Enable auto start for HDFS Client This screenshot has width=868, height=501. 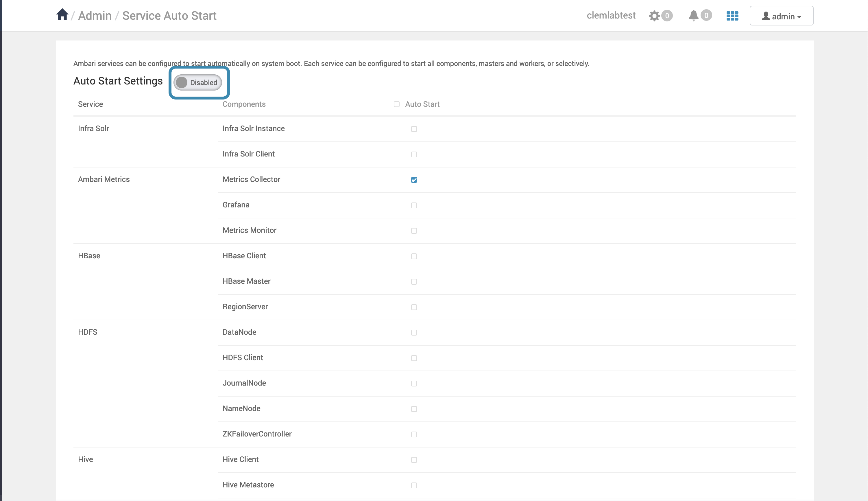coord(414,358)
